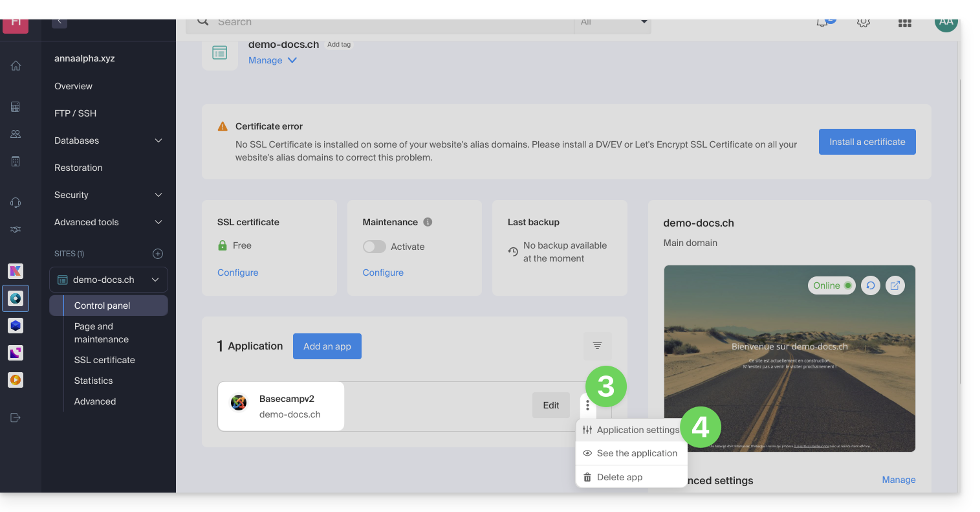Toggle the Maintenance Activate switch
Viewport: 980px width, 512px height.
[x=375, y=247]
